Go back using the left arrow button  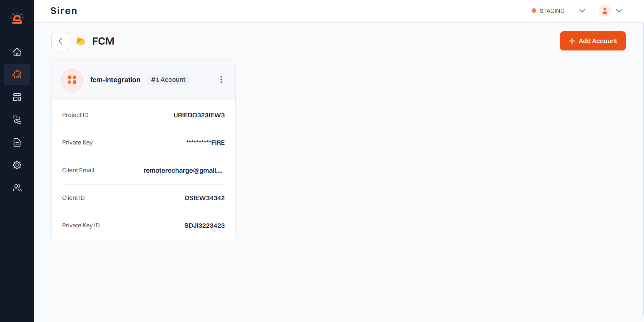point(60,41)
